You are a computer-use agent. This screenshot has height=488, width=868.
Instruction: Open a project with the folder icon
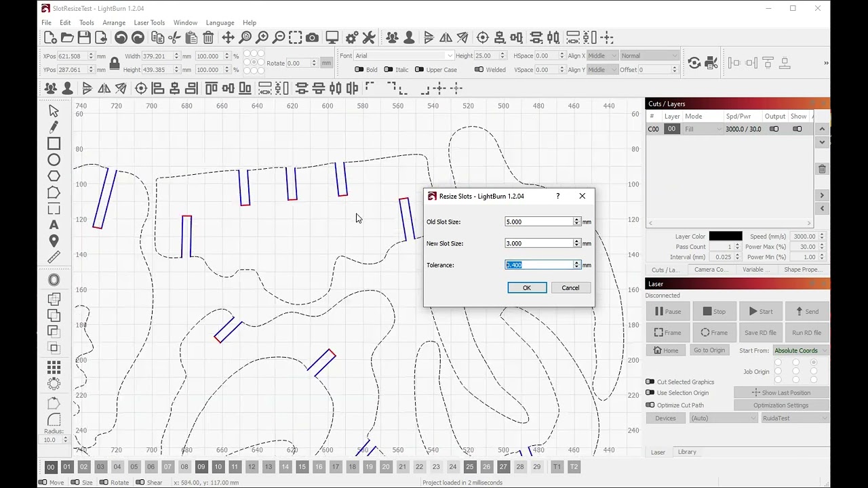[67, 38]
